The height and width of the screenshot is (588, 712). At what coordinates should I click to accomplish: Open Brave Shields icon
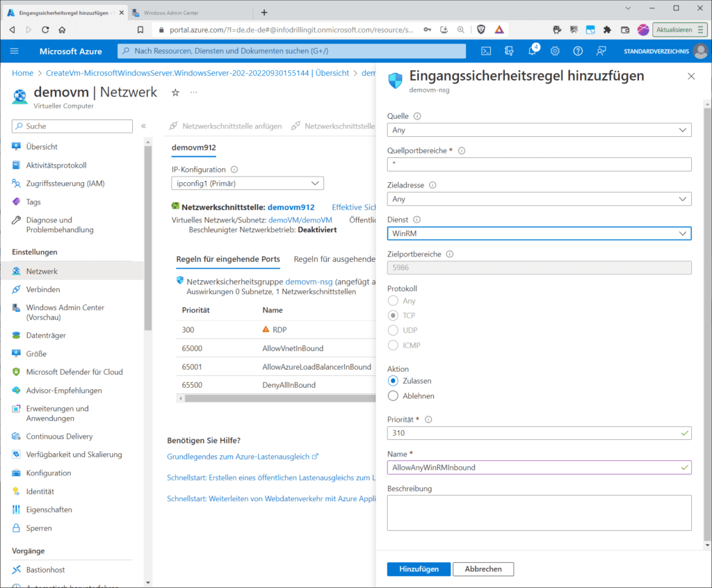[481, 29]
